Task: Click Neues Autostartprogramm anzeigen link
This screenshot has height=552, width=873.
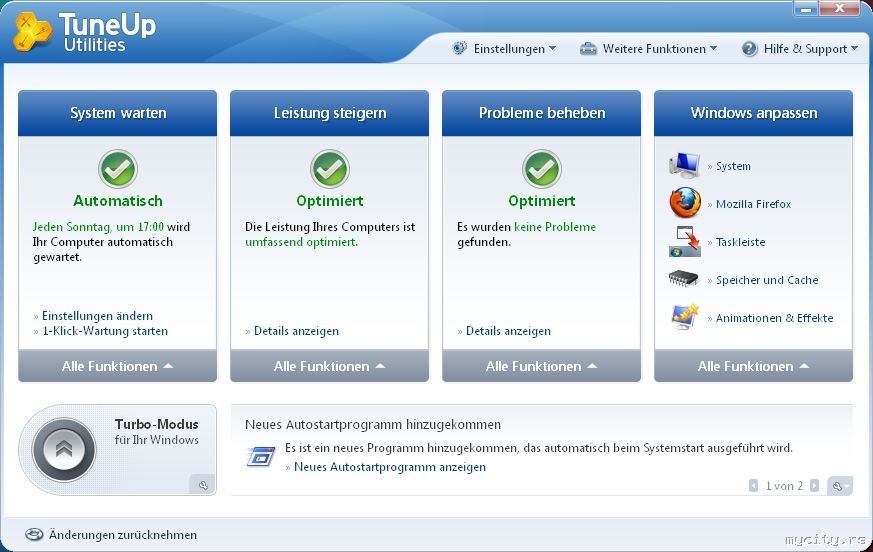Action: tap(390, 467)
